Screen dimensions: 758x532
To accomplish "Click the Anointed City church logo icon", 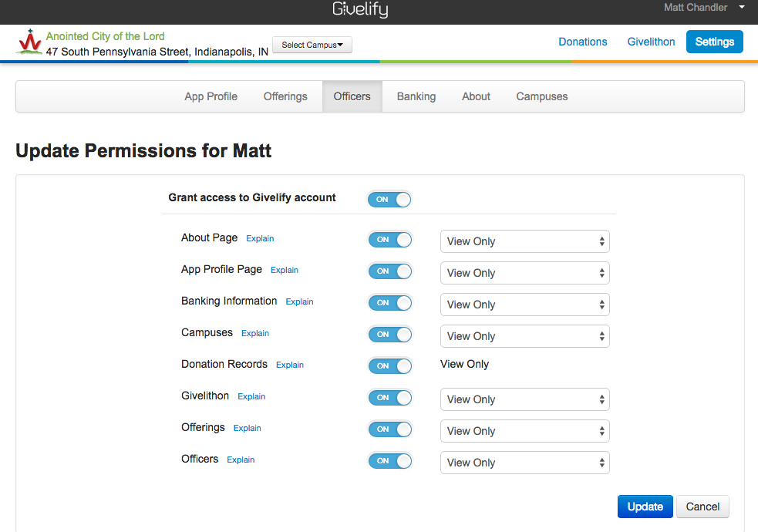I will pyautogui.click(x=29, y=42).
